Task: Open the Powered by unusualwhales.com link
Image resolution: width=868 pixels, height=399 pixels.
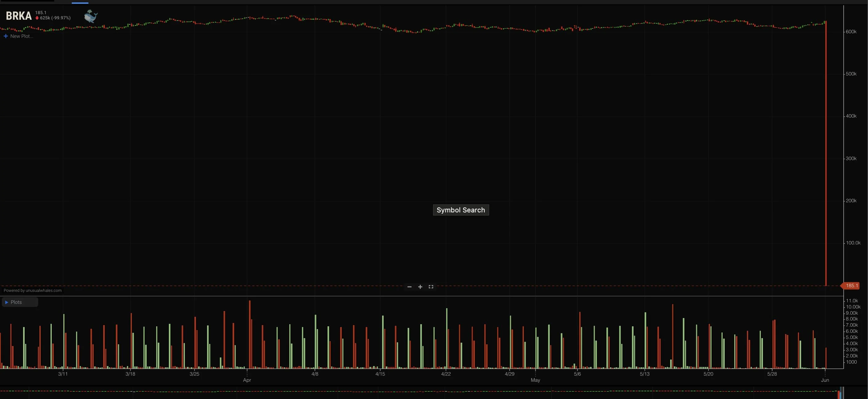Action: [x=33, y=290]
